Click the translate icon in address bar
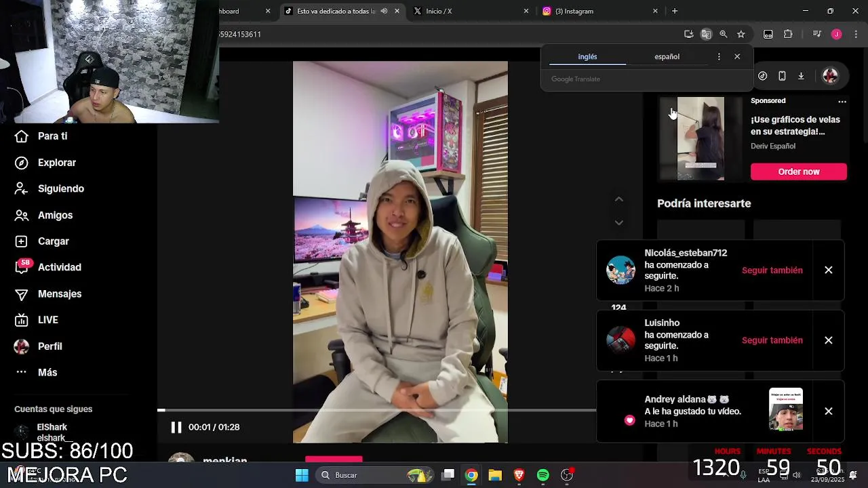 click(x=706, y=34)
